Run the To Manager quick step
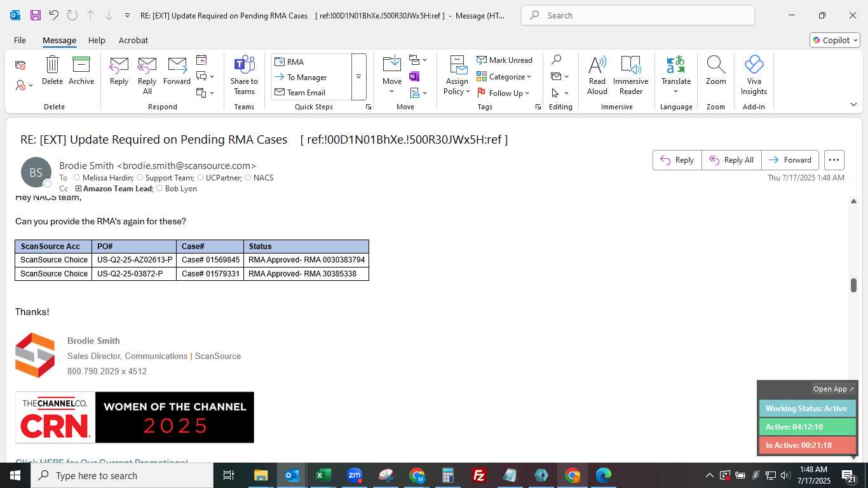The image size is (868, 488). pos(311,77)
